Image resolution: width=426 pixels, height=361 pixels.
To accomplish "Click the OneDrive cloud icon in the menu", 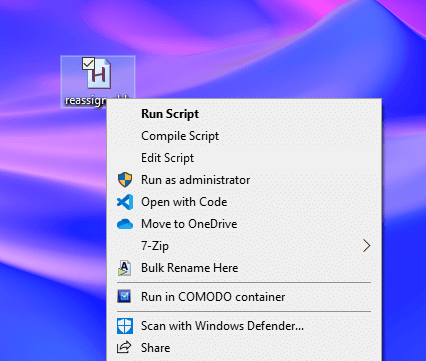I will point(125,224).
